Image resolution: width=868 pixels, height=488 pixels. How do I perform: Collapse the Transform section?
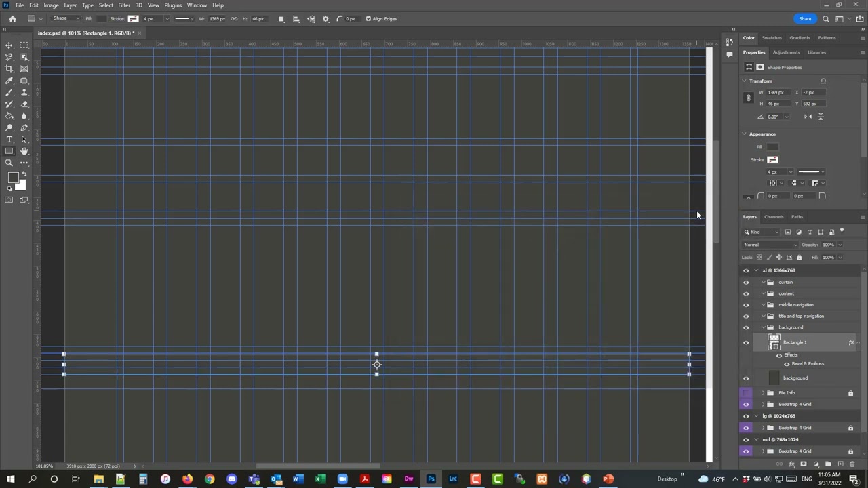click(x=744, y=81)
